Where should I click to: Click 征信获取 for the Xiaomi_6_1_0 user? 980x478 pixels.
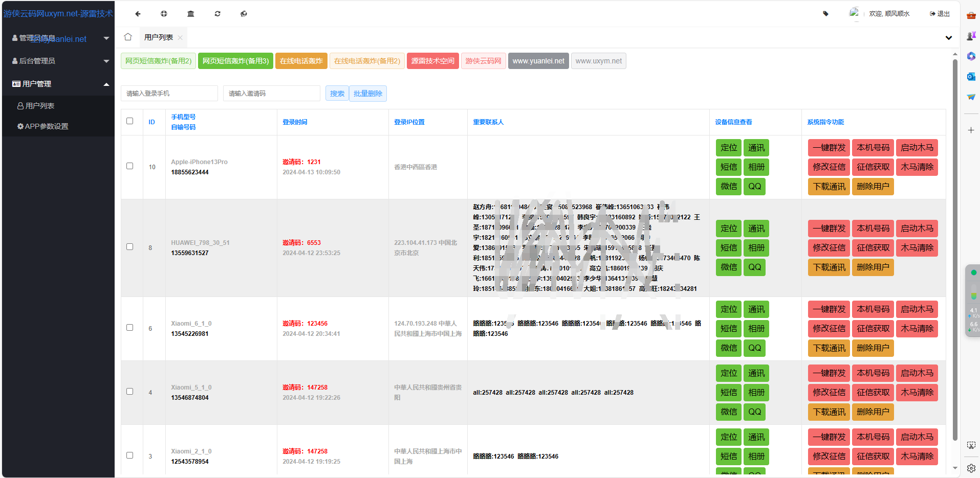click(873, 329)
